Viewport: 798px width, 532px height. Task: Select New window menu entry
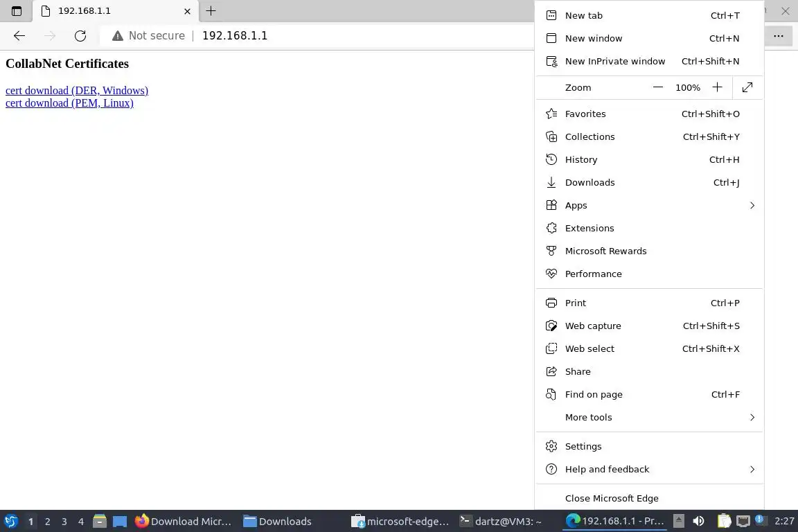649,38
